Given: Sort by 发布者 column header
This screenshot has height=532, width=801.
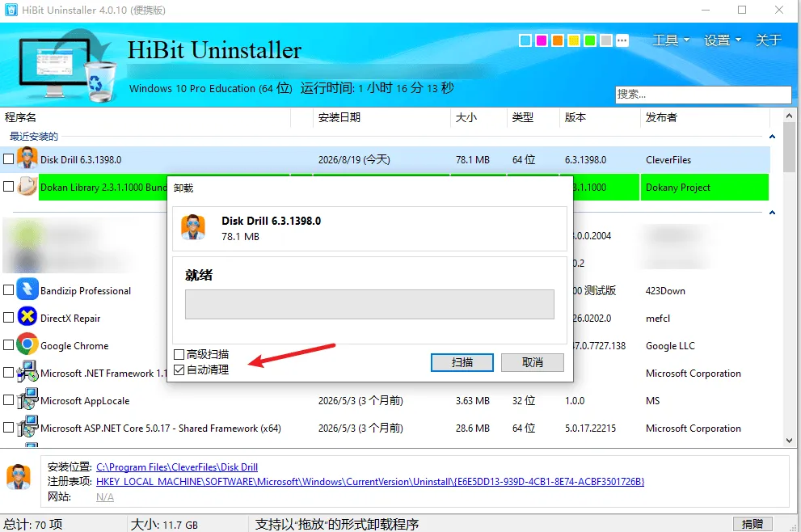Looking at the screenshot, I should coord(705,117).
